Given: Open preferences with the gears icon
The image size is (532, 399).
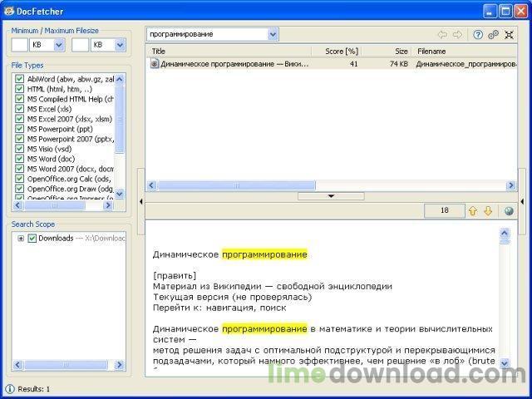Looking at the screenshot, I should (x=493, y=35).
